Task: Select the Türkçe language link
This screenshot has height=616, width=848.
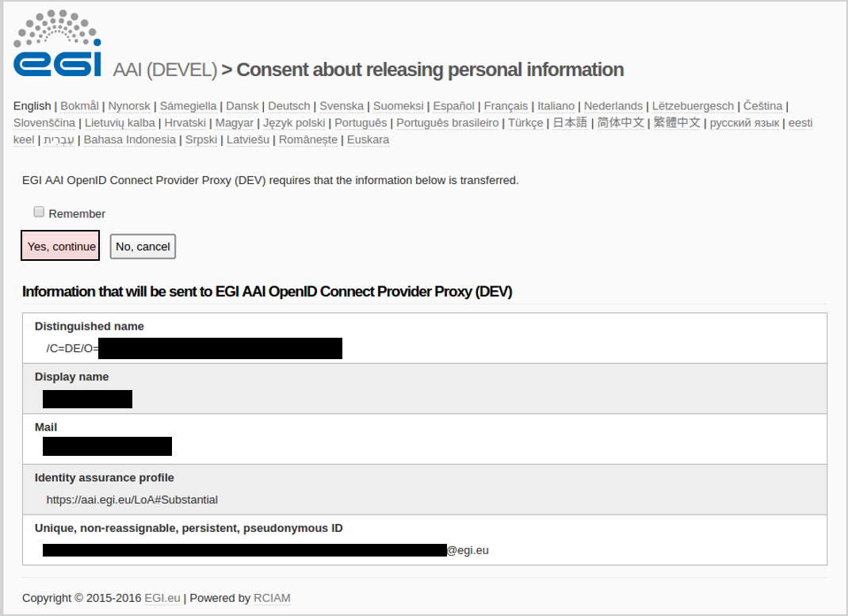Action: [525, 123]
